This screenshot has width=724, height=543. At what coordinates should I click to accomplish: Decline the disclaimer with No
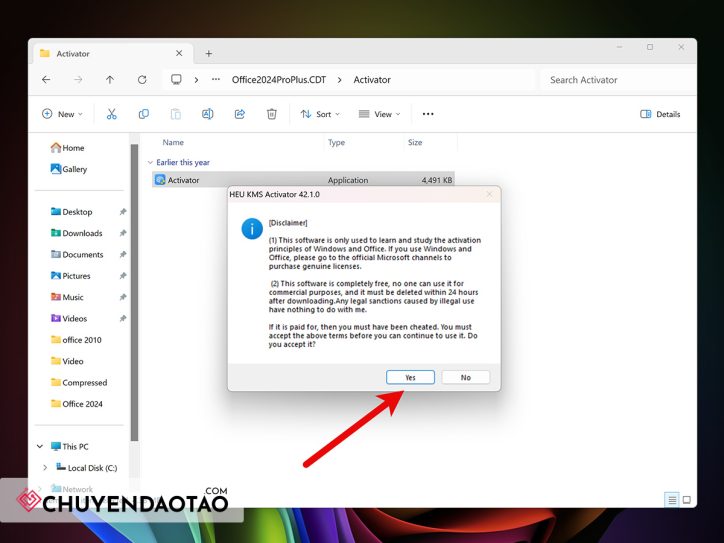(465, 377)
